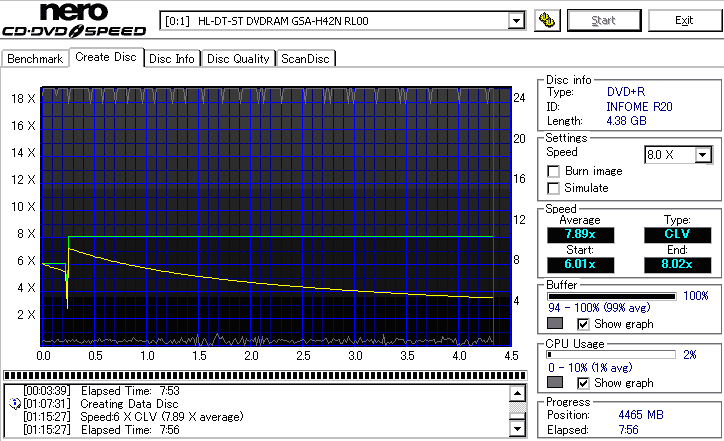Open the ScanDisc tab
Image resolution: width=724 pixels, height=441 pixels.
tap(306, 59)
